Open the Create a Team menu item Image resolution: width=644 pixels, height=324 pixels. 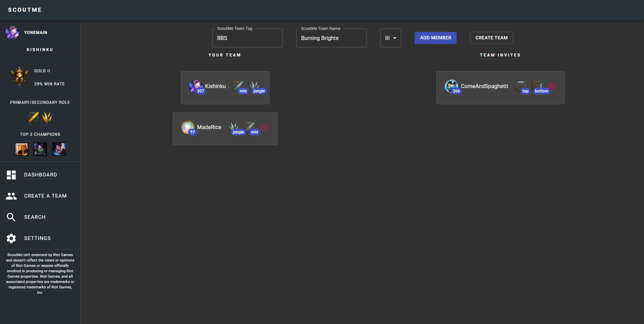coord(40,196)
